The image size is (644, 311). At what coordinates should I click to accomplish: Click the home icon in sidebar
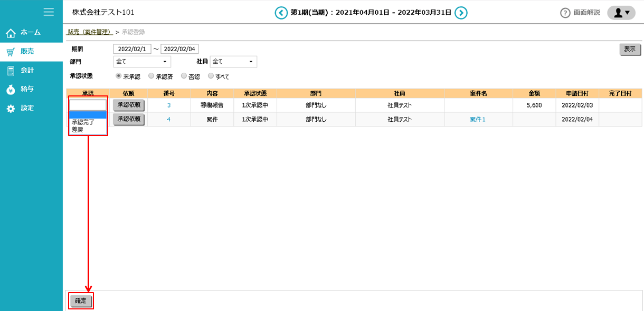[x=11, y=33]
